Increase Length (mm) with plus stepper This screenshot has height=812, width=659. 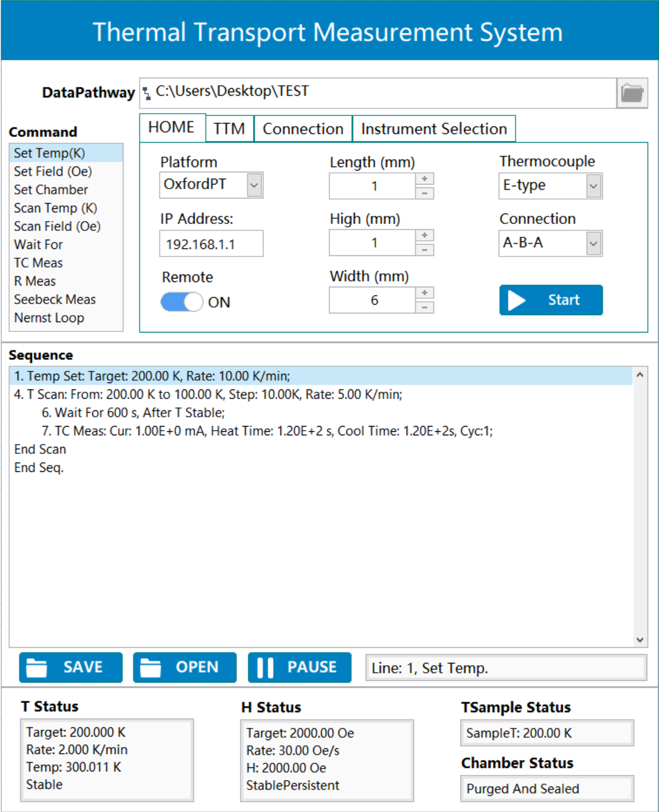tap(425, 179)
